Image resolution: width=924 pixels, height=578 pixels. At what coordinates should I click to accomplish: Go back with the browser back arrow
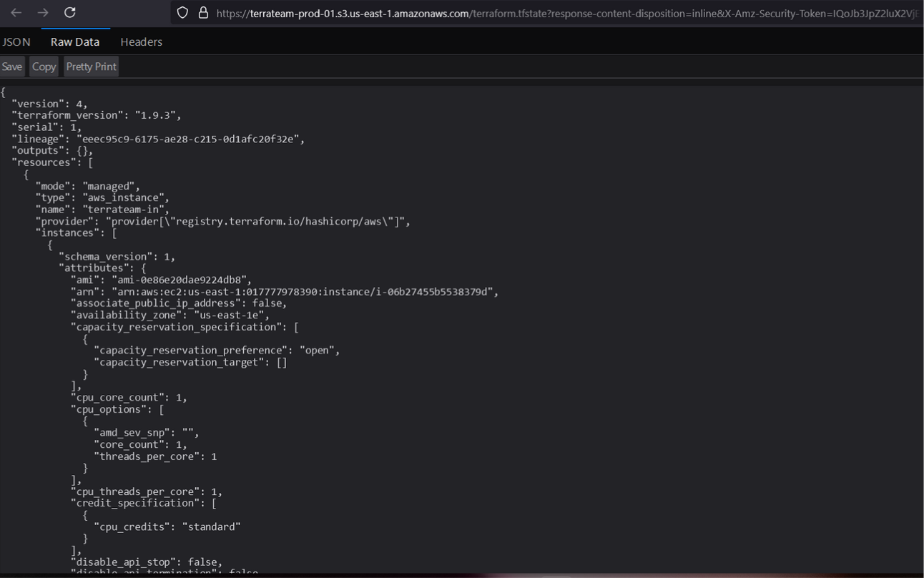[x=16, y=13]
